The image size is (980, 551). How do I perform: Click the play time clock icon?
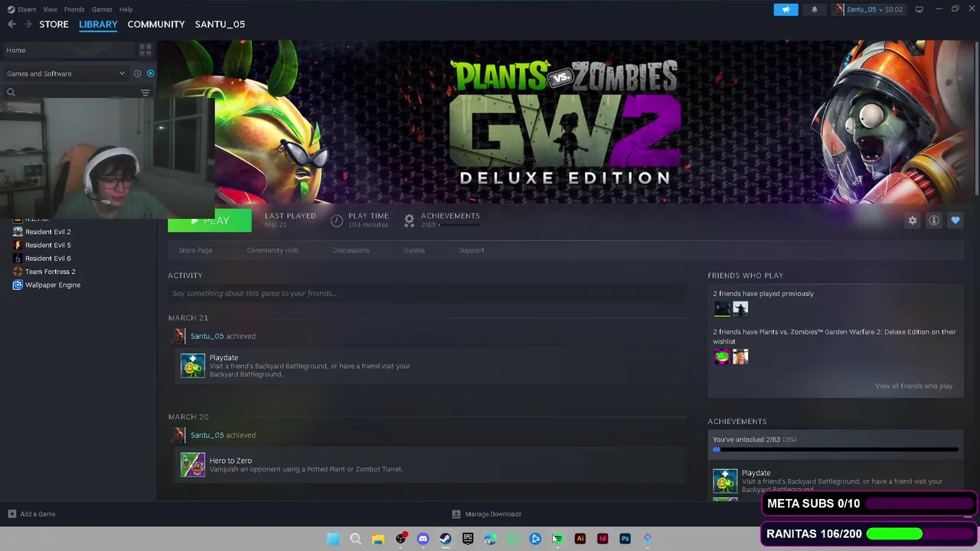337,220
